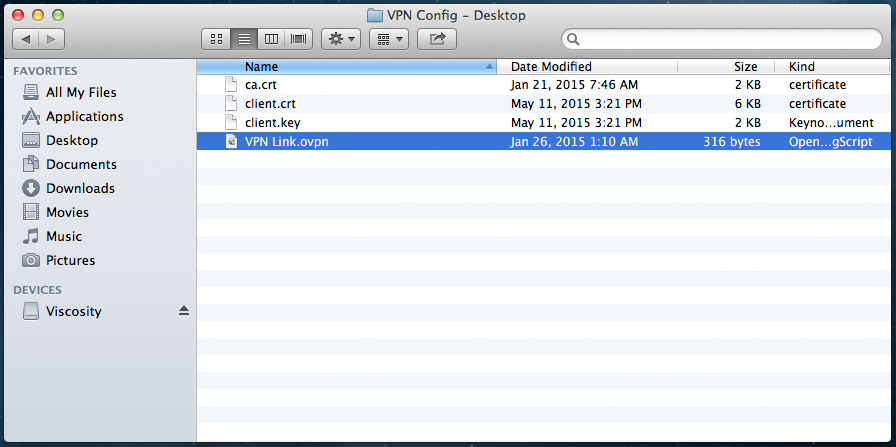Click the VPN Config folder title icon

tap(374, 15)
